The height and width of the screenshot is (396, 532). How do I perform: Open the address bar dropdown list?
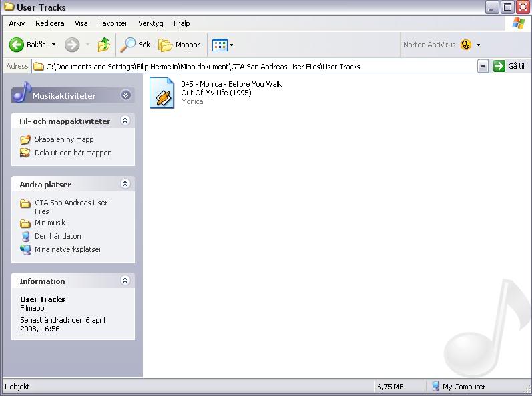(483, 66)
